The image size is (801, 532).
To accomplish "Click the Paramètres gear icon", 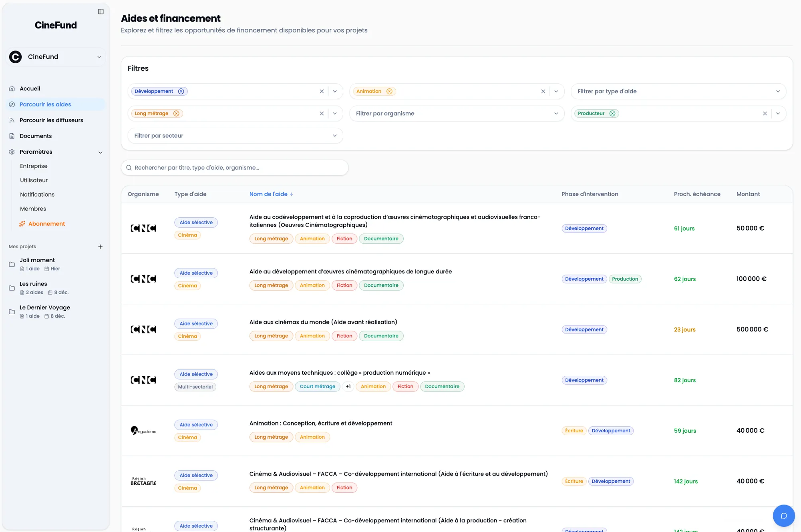I will [x=11, y=152].
